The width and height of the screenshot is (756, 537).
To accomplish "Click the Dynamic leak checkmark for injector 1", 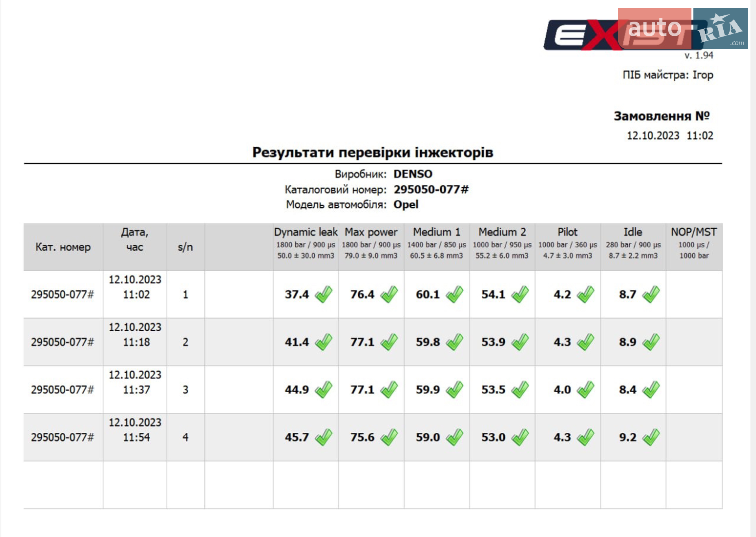I will (324, 294).
